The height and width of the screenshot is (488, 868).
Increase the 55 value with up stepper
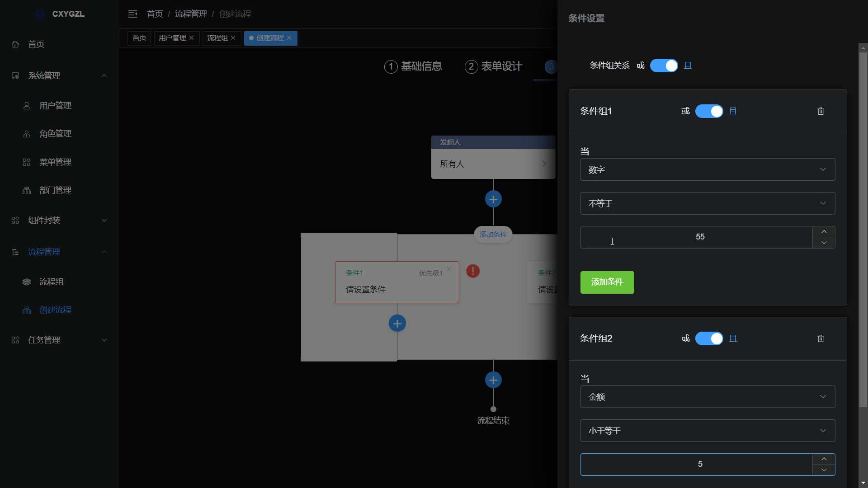pos(824,232)
